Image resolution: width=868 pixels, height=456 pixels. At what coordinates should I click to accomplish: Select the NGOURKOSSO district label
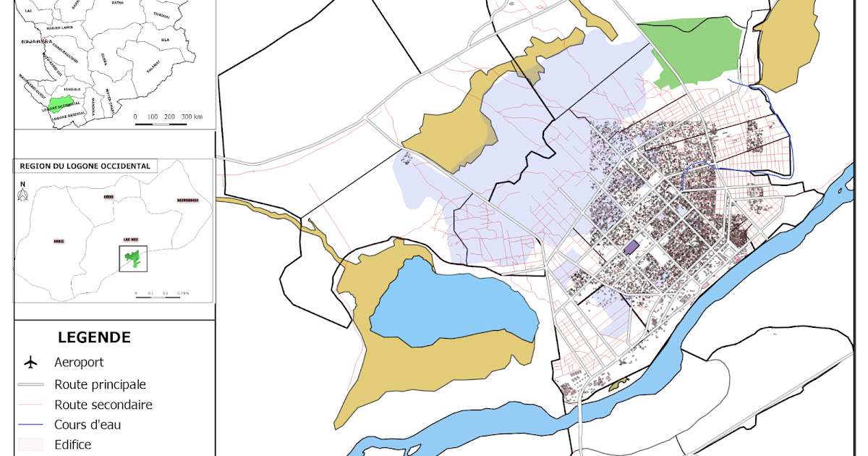187,200
